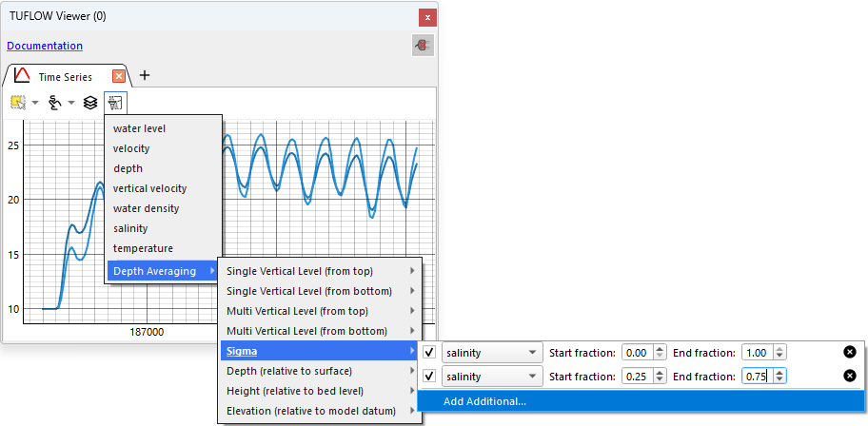
Task: Uncheck the second salinity row checkbox
Action: click(429, 377)
